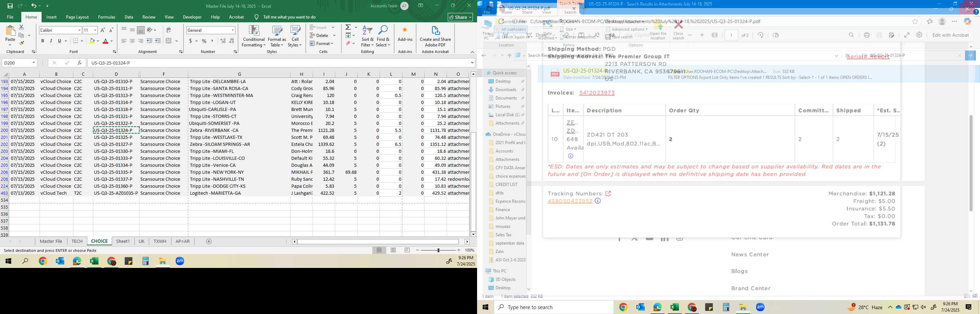Open the Downloads folder in Quick access
The height and width of the screenshot is (314, 980).
tap(506, 90)
